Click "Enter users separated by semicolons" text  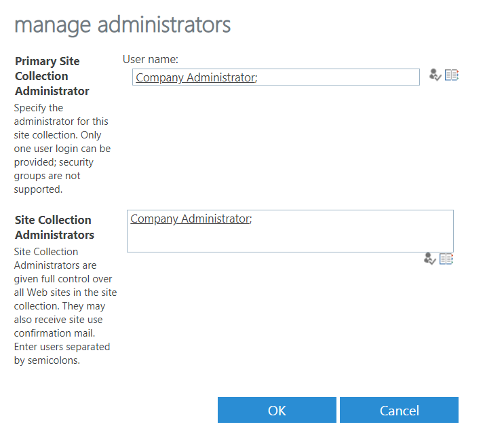[62, 354]
